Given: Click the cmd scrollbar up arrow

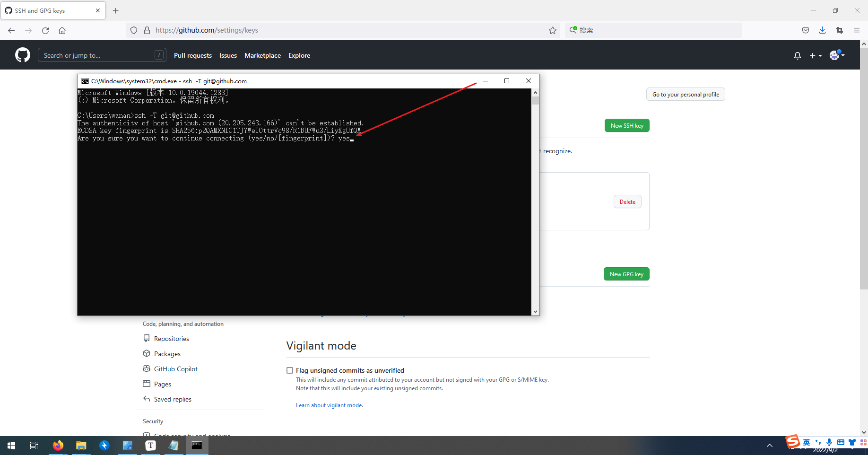Looking at the screenshot, I should point(535,92).
